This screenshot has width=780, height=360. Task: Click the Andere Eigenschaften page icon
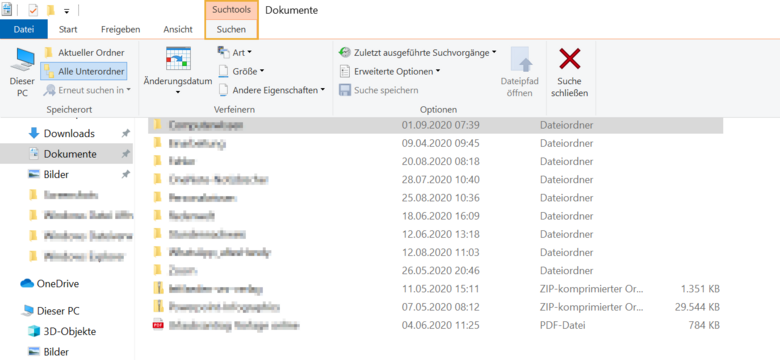click(x=223, y=90)
